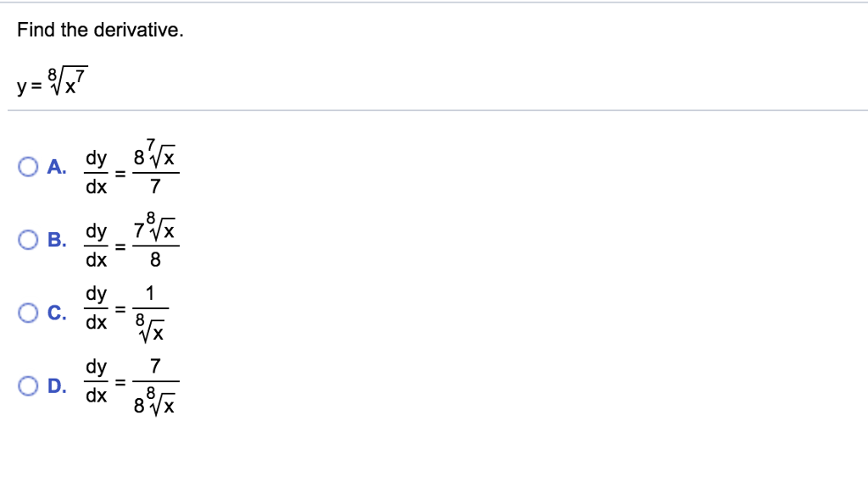This screenshot has height=504, width=868.
Task: Click dy/dx fraction in option C
Action: [x=97, y=307]
